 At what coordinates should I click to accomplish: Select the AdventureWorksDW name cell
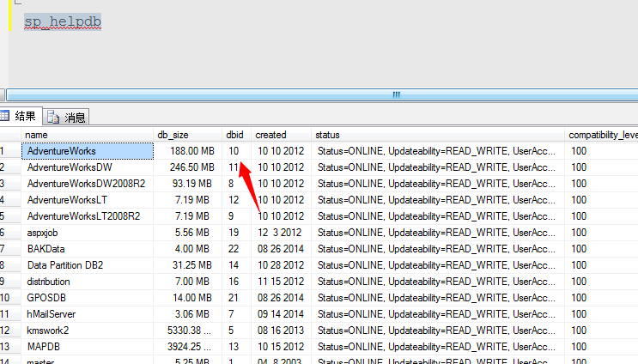click(88, 167)
